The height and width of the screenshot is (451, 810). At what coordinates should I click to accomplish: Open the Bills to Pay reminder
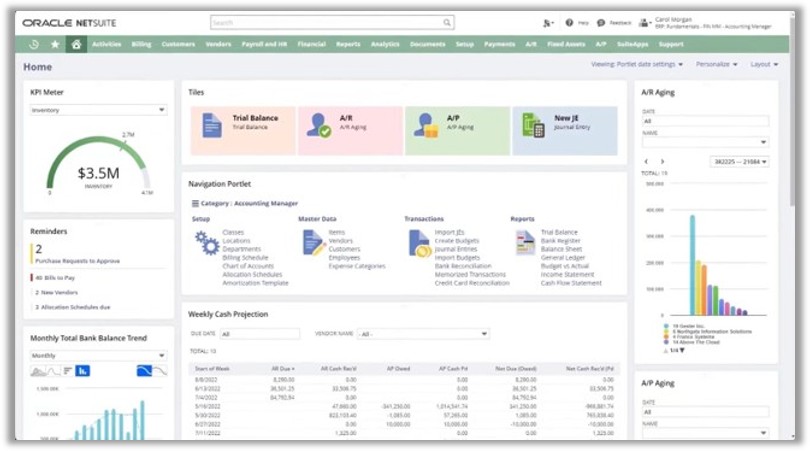pos(55,278)
